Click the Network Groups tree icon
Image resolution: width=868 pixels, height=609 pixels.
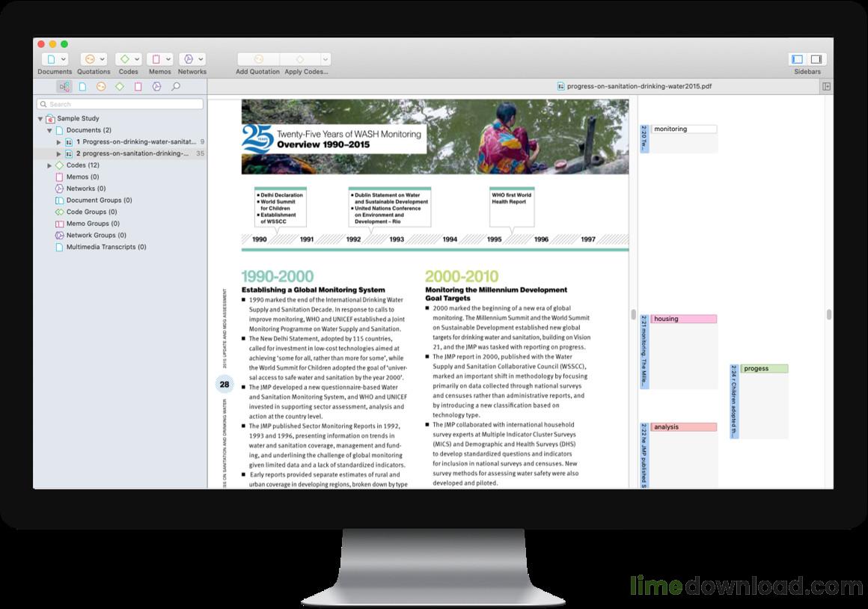pos(59,235)
